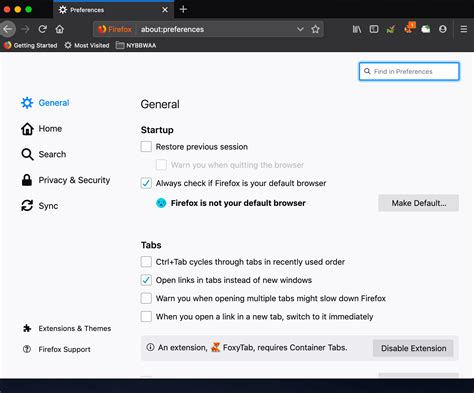
Task: Enable Warn when opening multiple tabs checkbox
Action: [146, 298]
